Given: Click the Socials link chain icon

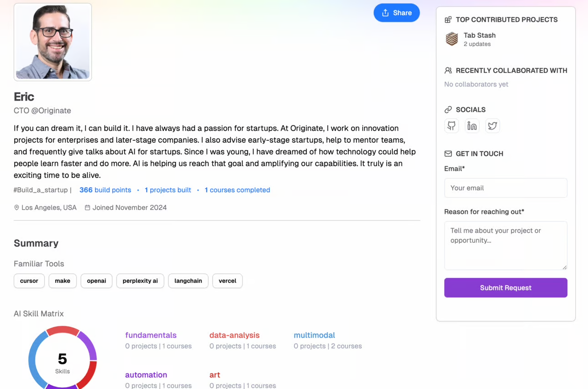Looking at the screenshot, I should click(448, 109).
